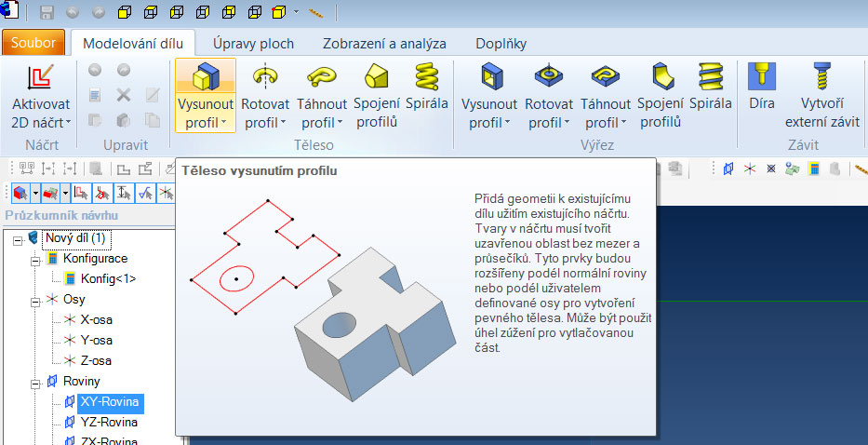Toggle the sketch selection filter button

point(80,193)
